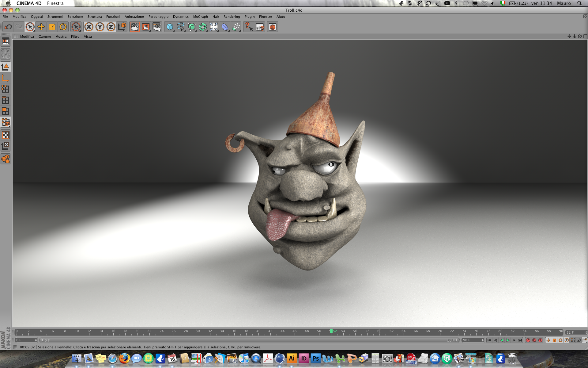Image resolution: width=588 pixels, height=368 pixels.
Task: Open the Rendering menu
Action: click(232, 17)
